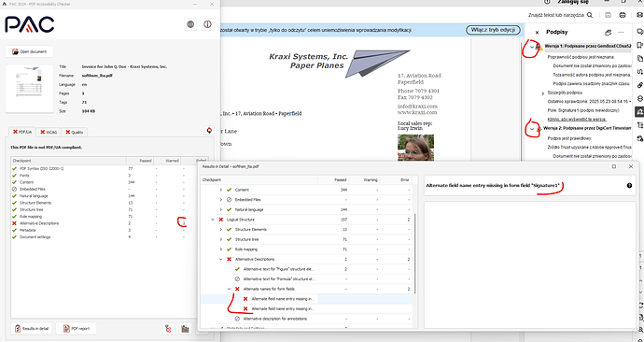
Task: Click the help question mark icon
Action: (x=629, y=186)
